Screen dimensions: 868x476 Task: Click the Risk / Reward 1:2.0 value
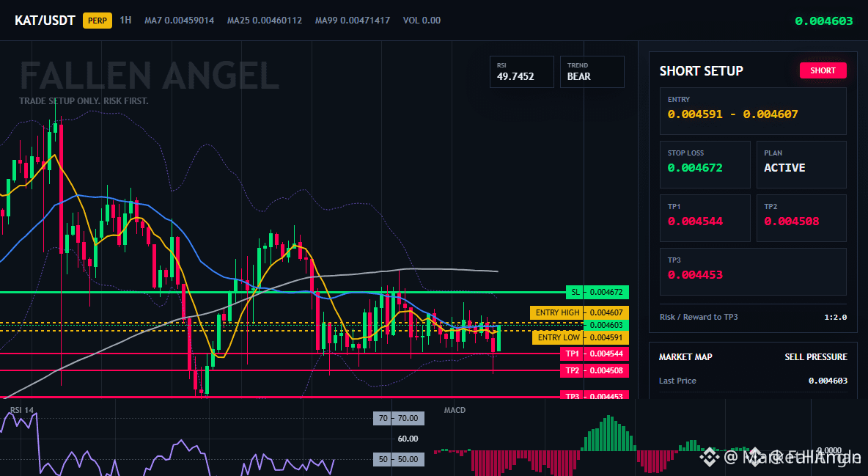pyautogui.click(x=835, y=317)
